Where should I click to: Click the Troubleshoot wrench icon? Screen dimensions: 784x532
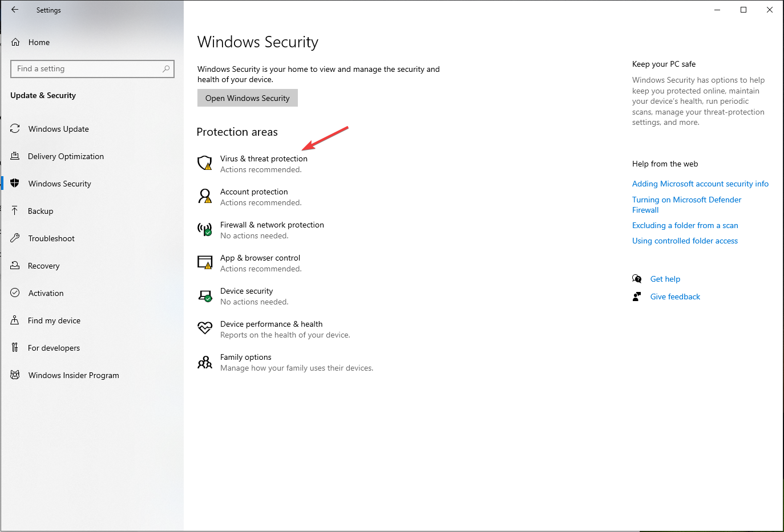[15, 238]
